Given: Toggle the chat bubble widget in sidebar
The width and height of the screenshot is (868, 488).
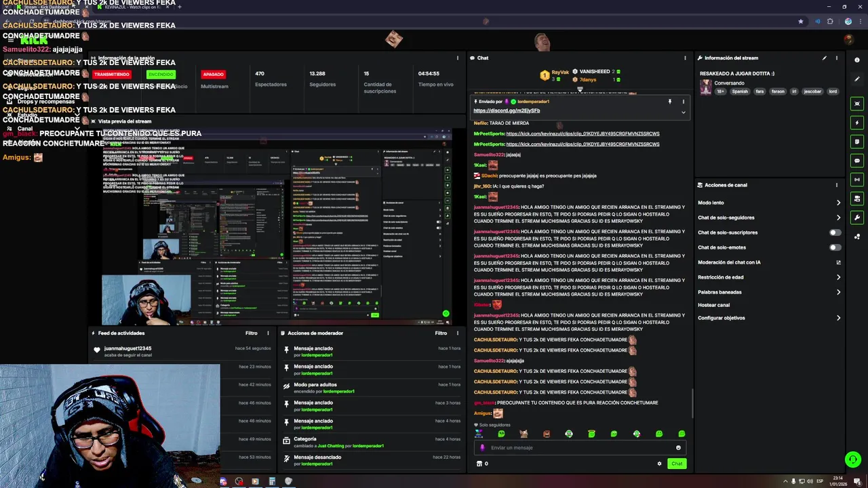Looking at the screenshot, I should tap(857, 161).
